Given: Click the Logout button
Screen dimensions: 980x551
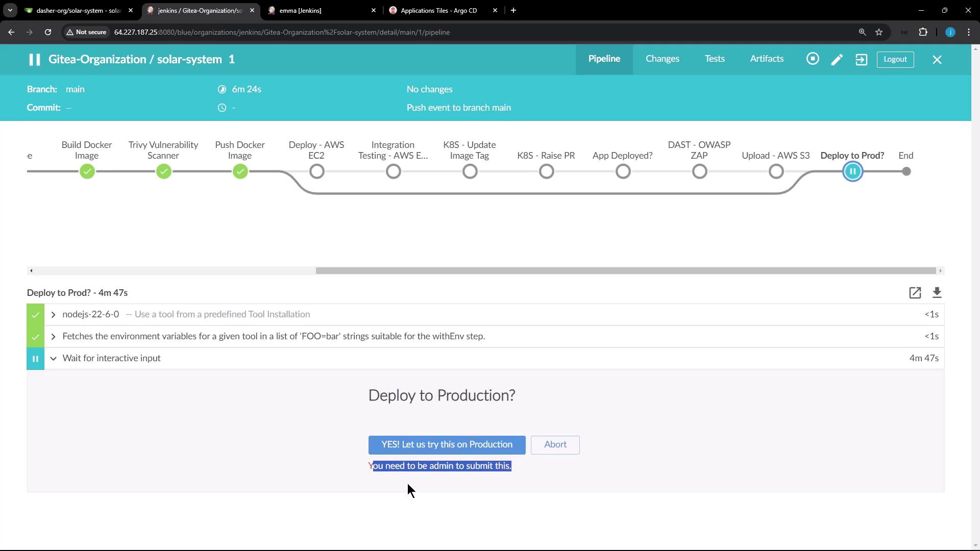Looking at the screenshot, I should pyautogui.click(x=895, y=60).
